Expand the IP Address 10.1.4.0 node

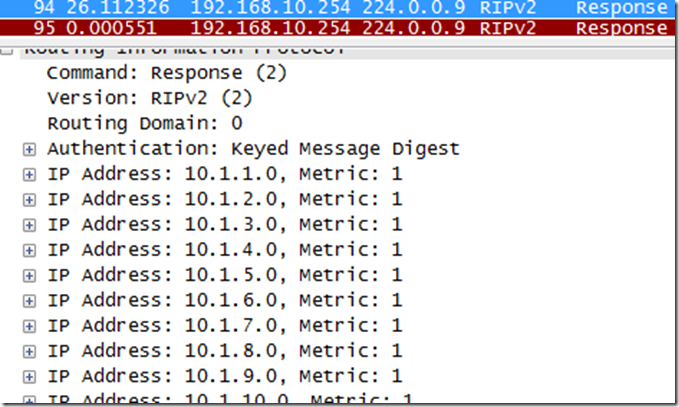[x=28, y=250]
